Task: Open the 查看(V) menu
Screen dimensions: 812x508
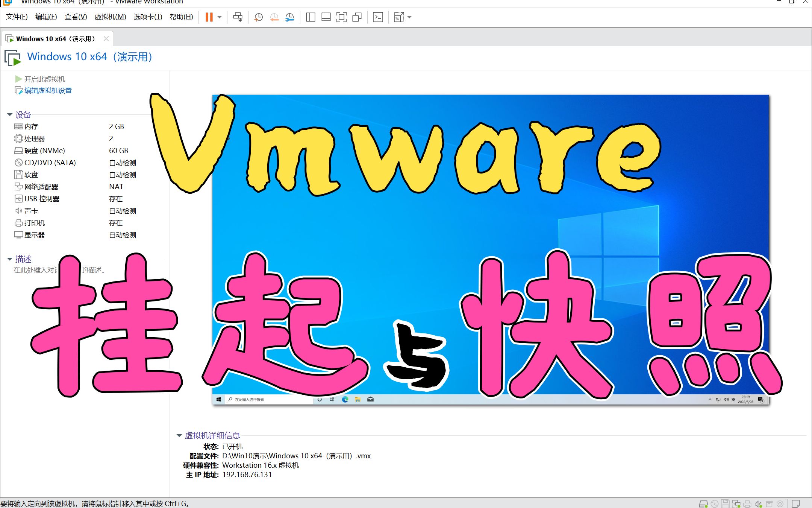Action: click(76, 17)
